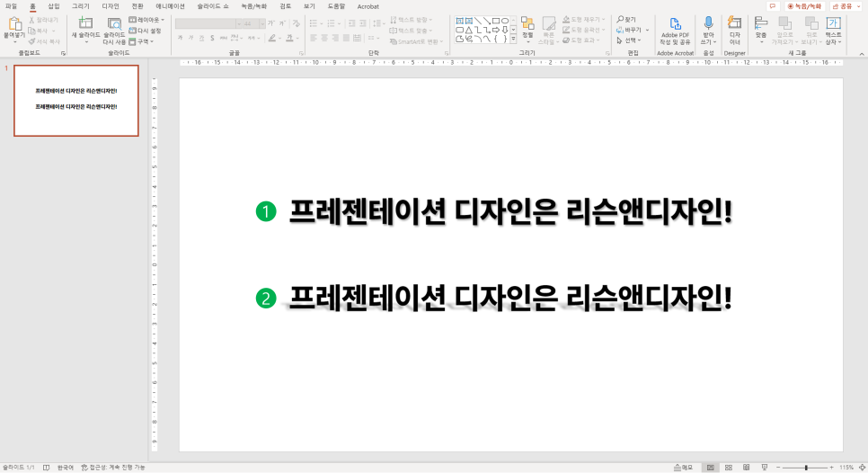868x473 pixels.
Task: Select the right arrow shape in gallery
Action: point(496,30)
